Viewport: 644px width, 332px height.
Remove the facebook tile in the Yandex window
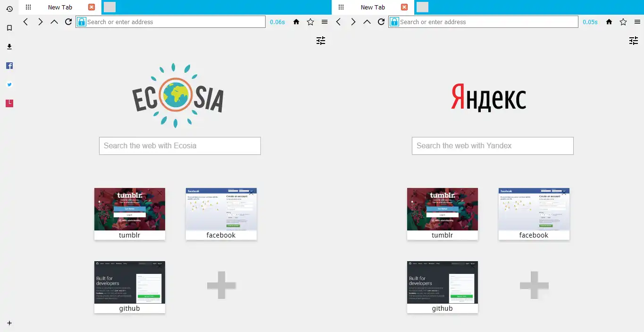pos(564,193)
